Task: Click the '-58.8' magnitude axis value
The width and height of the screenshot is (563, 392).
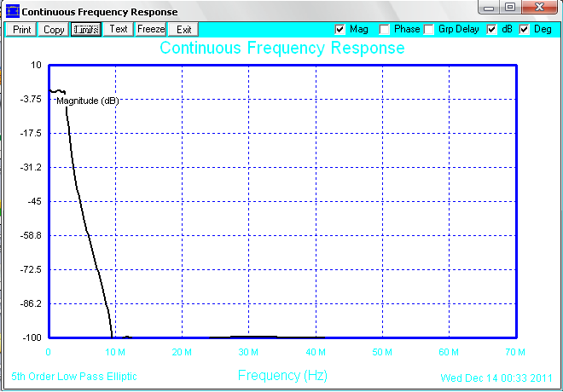Action: pos(31,236)
